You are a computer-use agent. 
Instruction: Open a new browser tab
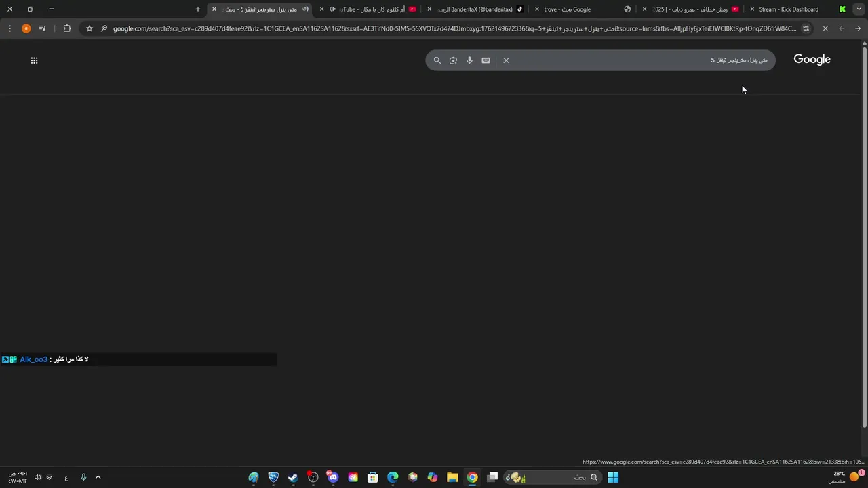click(198, 9)
